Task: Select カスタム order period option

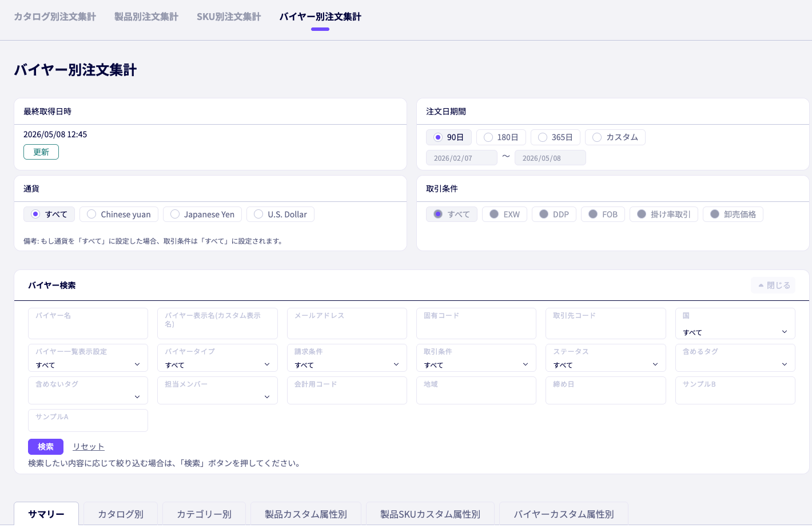Action: pyautogui.click(x=615, y=137)
